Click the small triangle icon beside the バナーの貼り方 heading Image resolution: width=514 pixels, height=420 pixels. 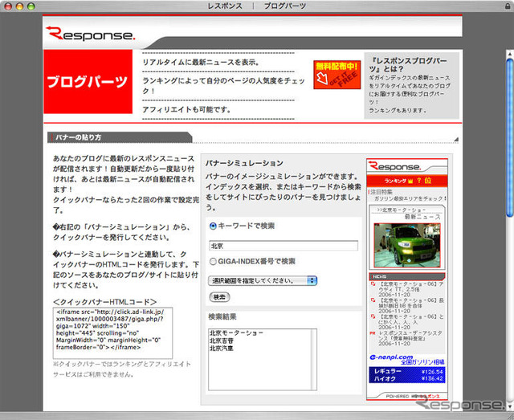tap(456, 140)
